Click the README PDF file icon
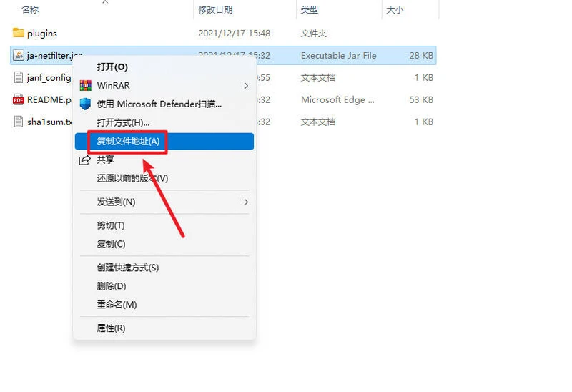Screen dimensions: 572x392 pyautogui.click(x=19, y=99)
